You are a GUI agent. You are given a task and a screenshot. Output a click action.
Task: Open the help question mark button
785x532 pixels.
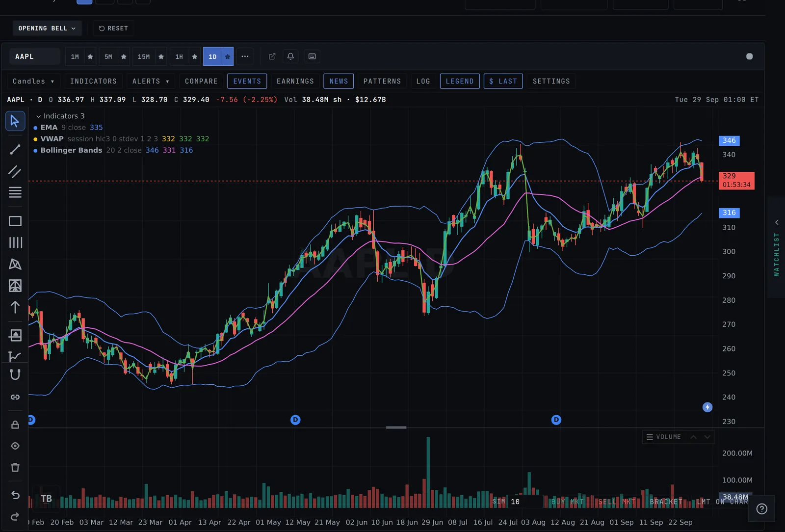point(762,509)
